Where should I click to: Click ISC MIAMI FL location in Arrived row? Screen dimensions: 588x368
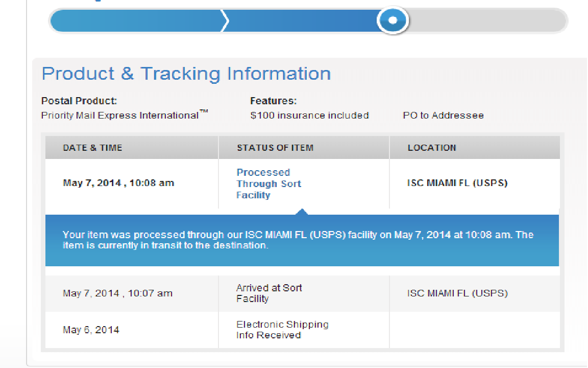point(457,293)
